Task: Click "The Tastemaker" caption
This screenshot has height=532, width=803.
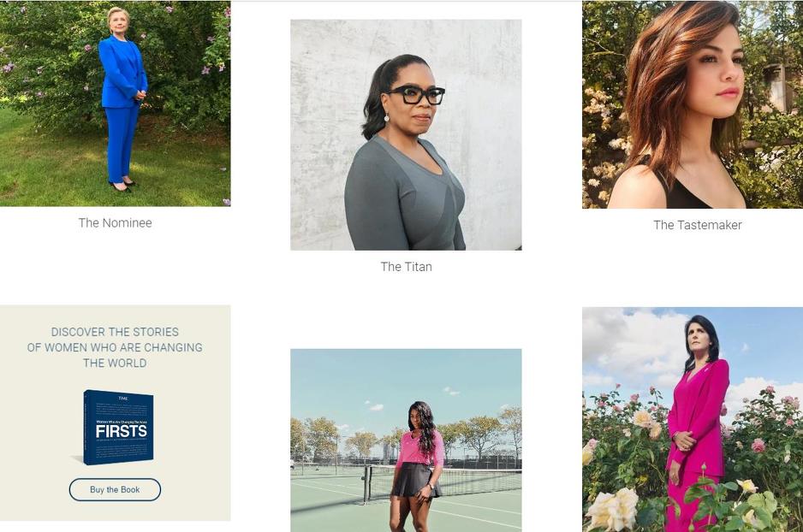Action: pyautogui.click(x=698, y=225)
